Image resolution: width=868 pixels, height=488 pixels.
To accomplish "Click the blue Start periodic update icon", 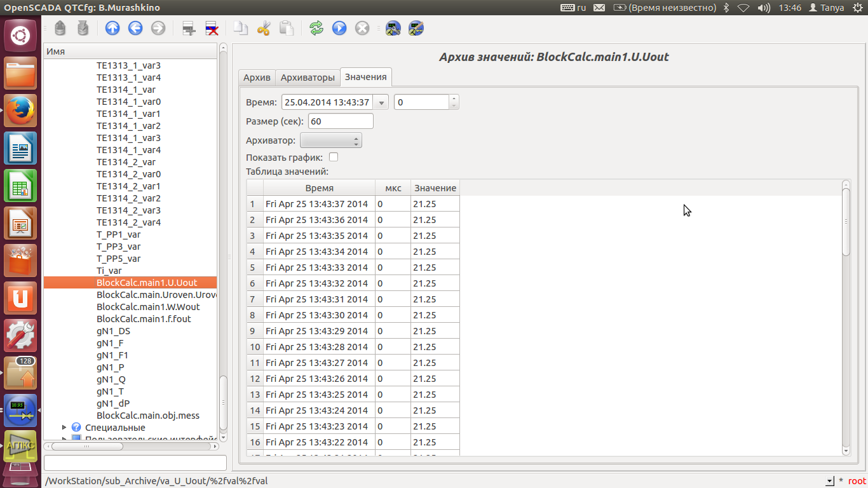I will [339, 28].
